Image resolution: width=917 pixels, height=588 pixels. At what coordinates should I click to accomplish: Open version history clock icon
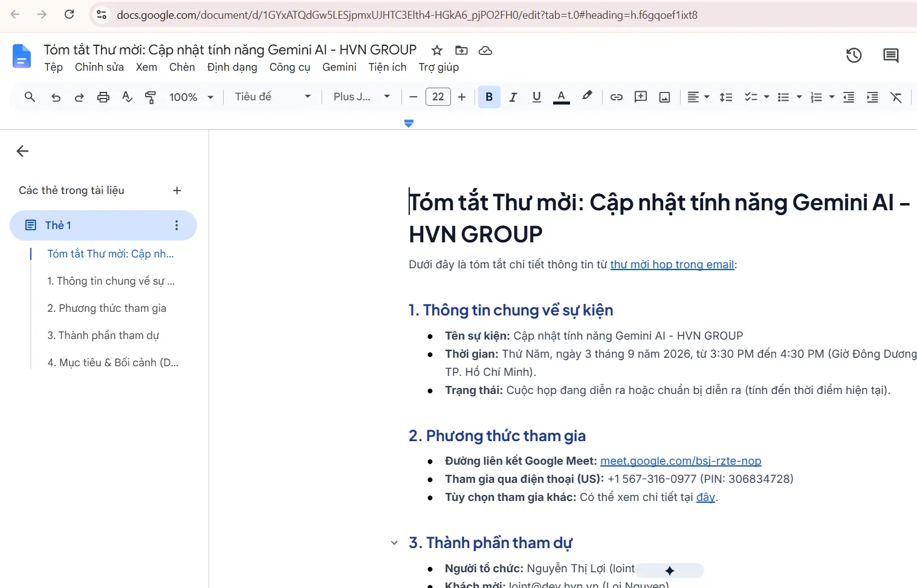pos(854,56)
